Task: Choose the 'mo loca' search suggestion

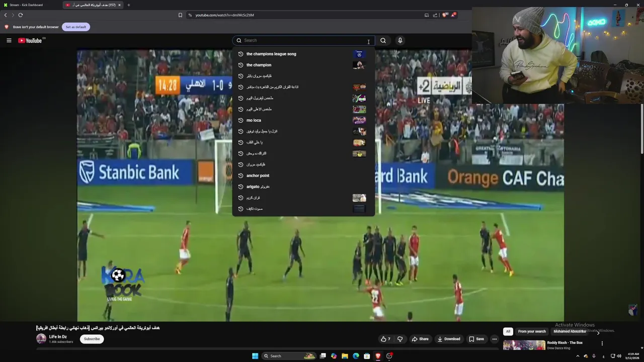Action: click(303, 120)
